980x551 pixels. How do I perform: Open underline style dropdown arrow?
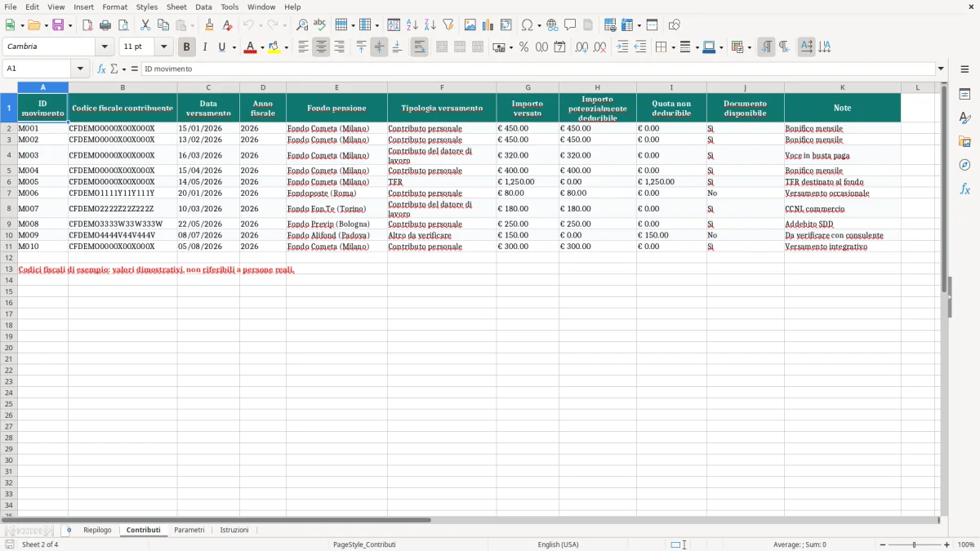[x=234, y=47]
